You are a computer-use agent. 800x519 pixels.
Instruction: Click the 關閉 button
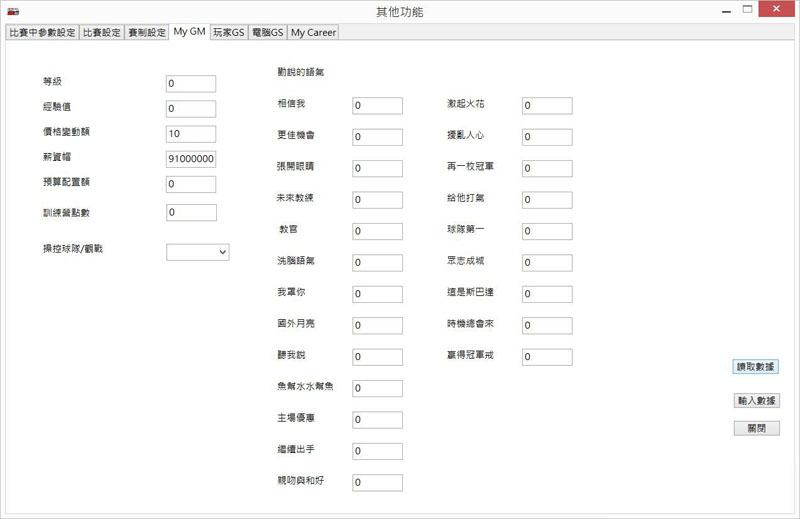pos(755,428)
